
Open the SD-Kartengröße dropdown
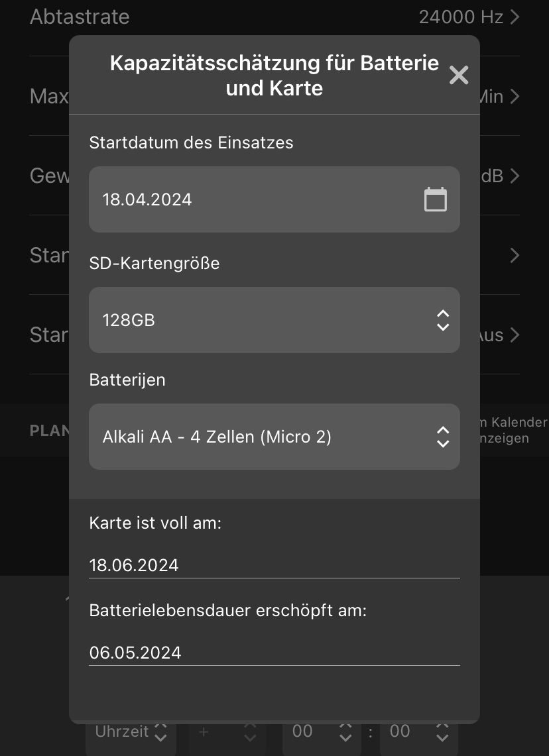click(442, 320)
